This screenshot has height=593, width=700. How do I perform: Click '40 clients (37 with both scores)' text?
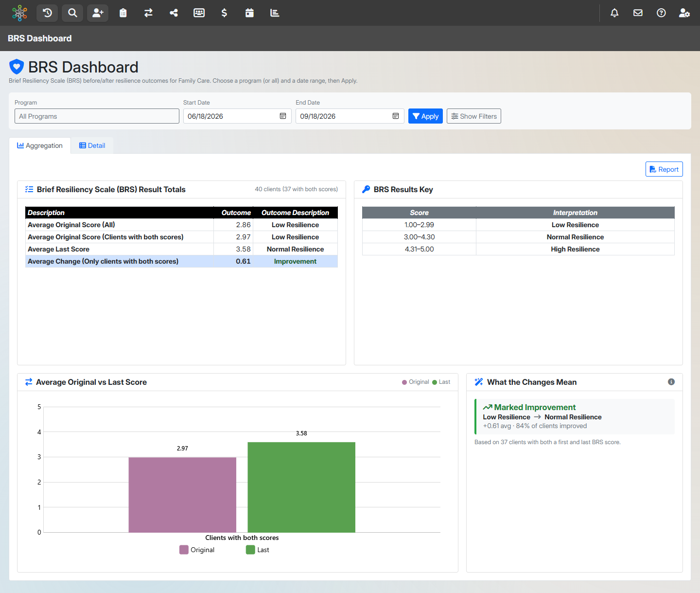[297, 189]
